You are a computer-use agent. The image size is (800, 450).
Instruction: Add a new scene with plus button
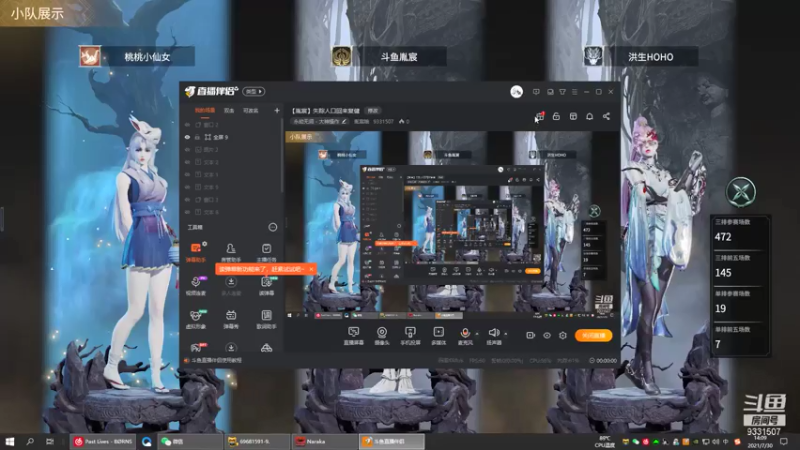(277, 110)
